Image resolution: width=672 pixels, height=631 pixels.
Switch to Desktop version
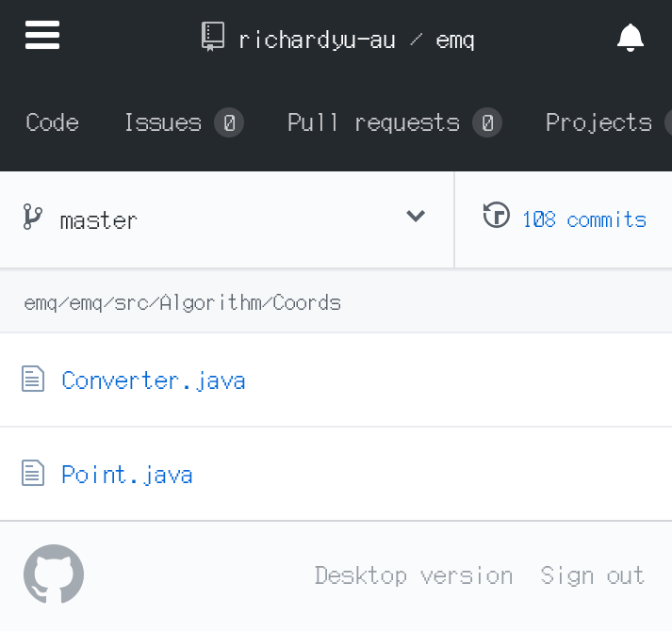(414, 575)
